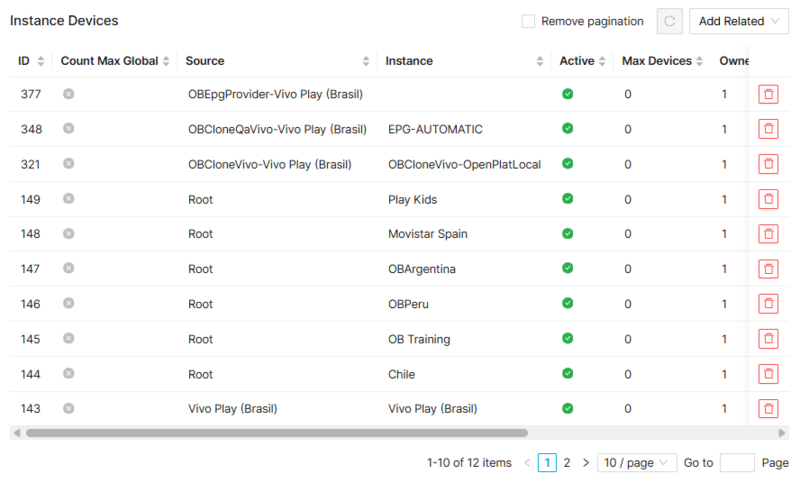Viewport: 800px width, 483px height.
Task: Click the previous page arrow
Action: click(x=527, y=463)
